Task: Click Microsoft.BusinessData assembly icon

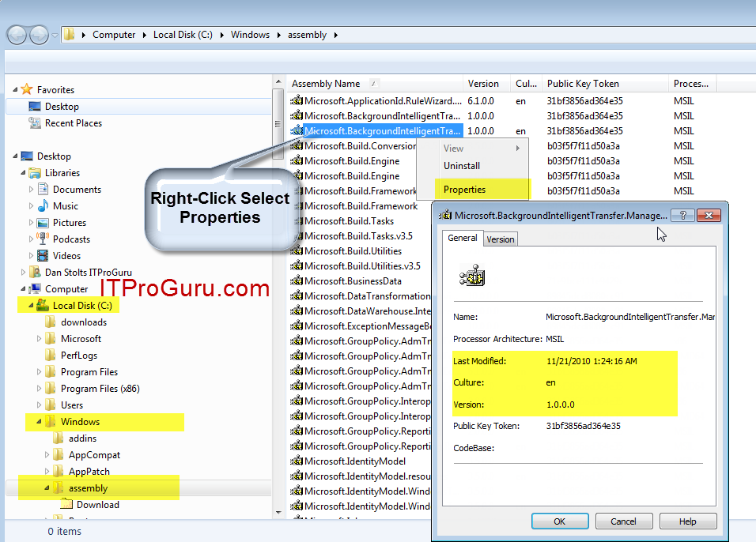Action: click(297, 280)
